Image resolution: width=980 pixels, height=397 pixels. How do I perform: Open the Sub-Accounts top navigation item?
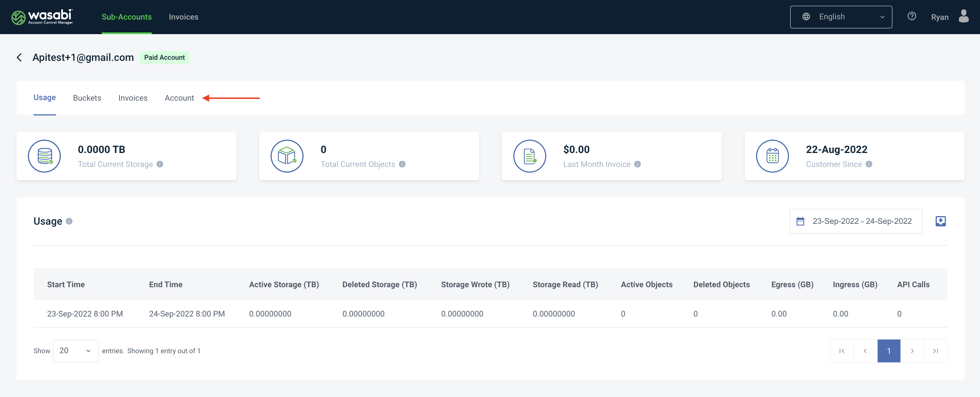126,17
